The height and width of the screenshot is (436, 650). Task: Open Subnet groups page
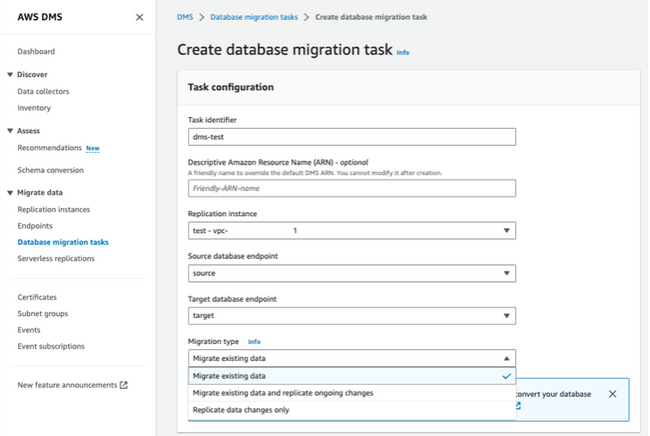(x=43, y=313)
